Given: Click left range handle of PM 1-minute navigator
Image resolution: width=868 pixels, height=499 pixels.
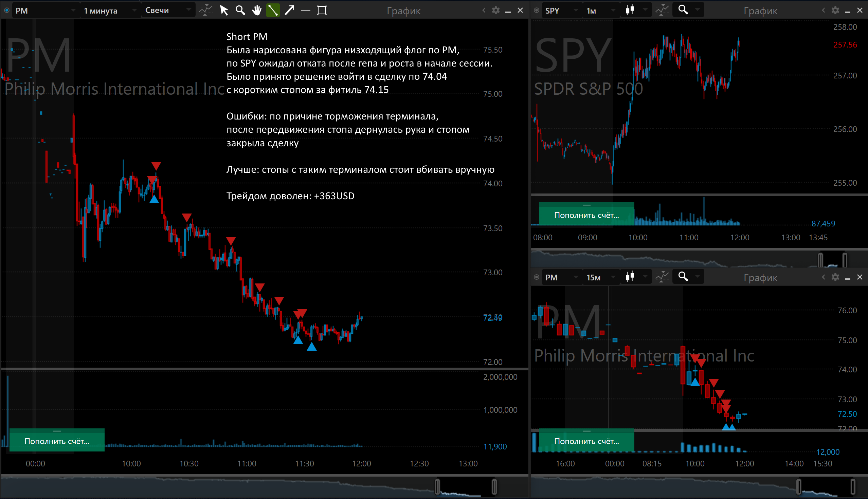Looking at the screenshot, I should tap(437, 487).
